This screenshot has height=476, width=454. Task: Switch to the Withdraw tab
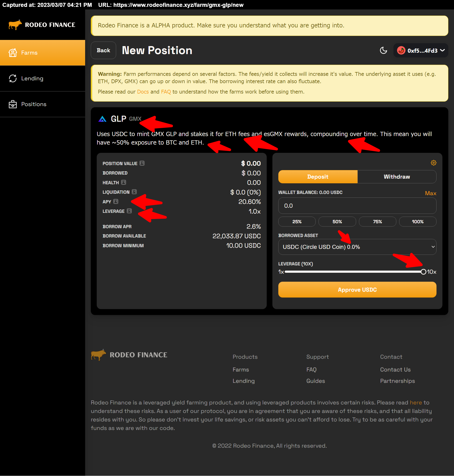tap(397, 177)
